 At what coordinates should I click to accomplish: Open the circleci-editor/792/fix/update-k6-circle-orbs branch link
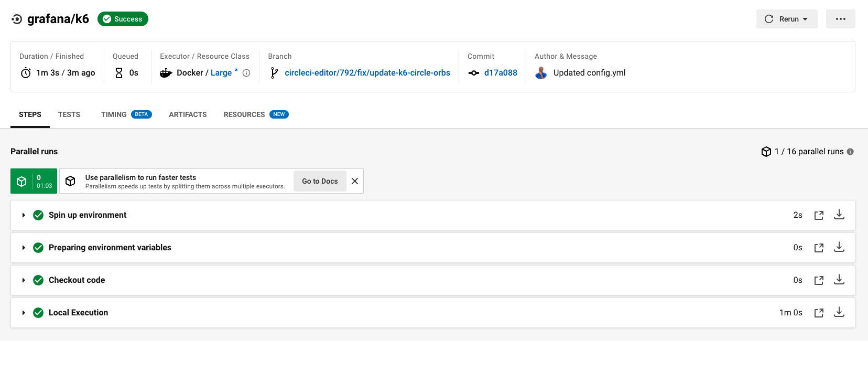(367, 73)
